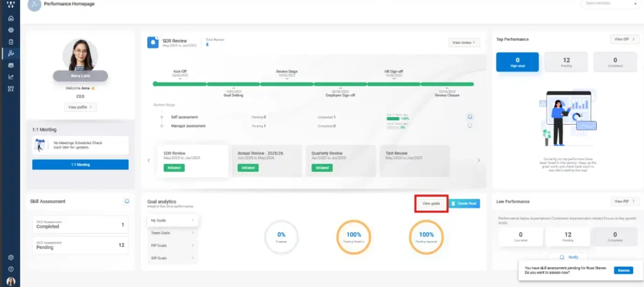The width and height of the screenshot is (644, 287).
Task: Click the Self assessment progress bar
Action: click(397, 118)
